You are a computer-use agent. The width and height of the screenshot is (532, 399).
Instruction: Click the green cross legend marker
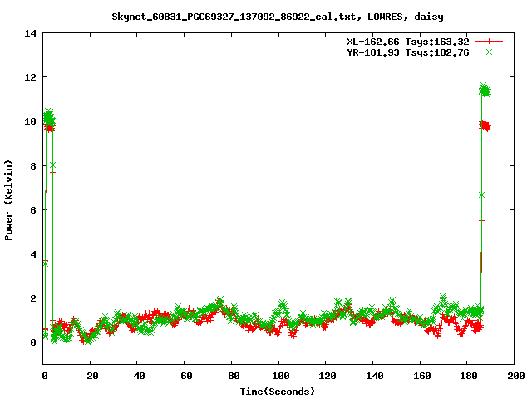click(489, 52)
